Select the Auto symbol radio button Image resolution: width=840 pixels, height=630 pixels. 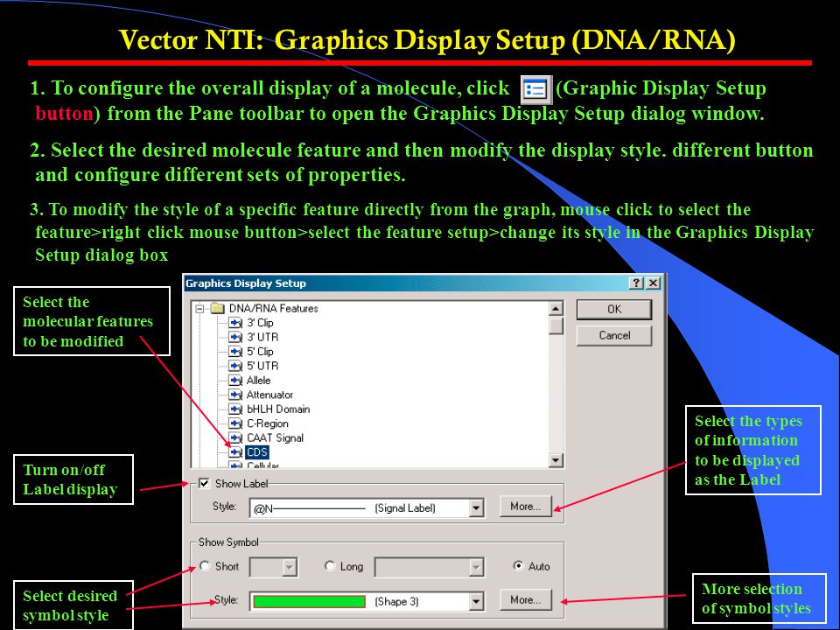[518, 566]
